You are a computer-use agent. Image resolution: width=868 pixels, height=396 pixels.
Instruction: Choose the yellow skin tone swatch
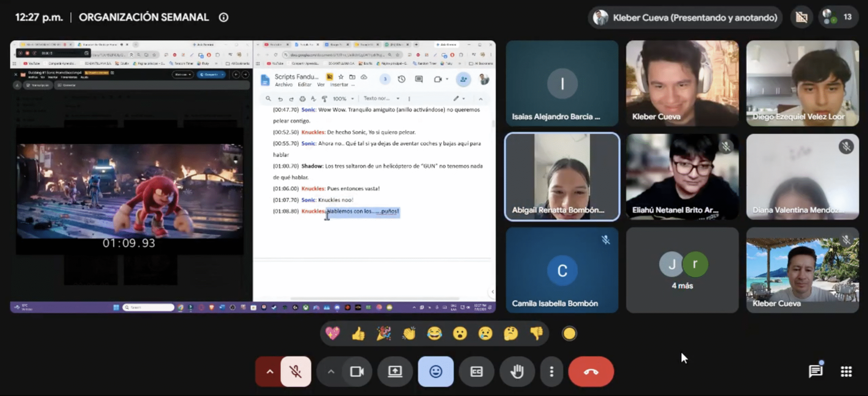[x=569, y=334]
